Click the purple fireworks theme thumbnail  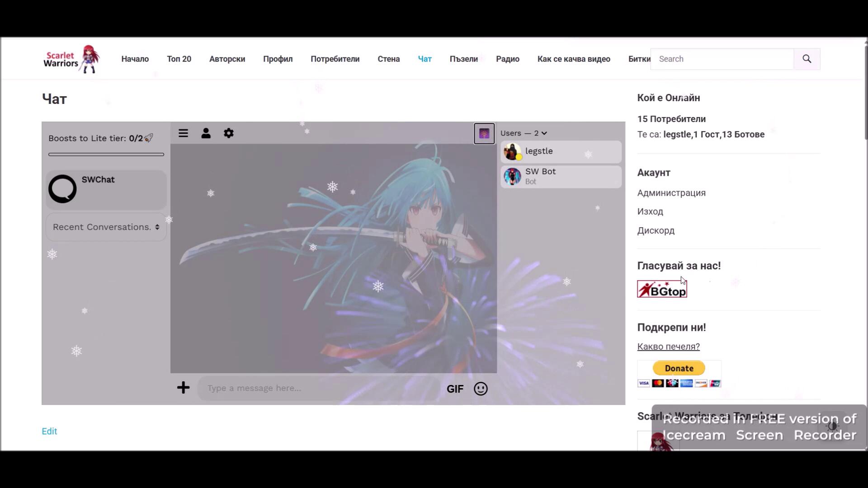(x=484, y=134)
